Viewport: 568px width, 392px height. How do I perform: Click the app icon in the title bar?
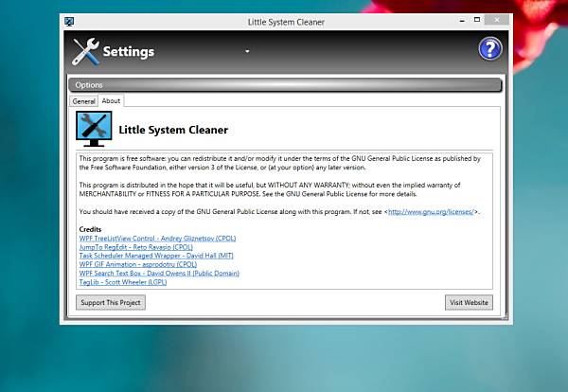click(69, 22)
